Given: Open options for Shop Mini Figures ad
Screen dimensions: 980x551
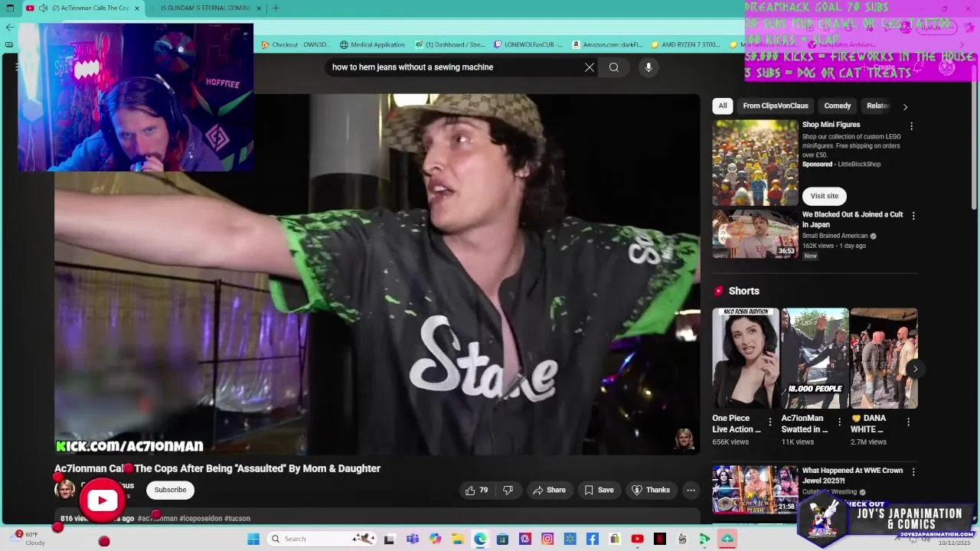Looking at the screenshot, I should [x=911, y=126].
